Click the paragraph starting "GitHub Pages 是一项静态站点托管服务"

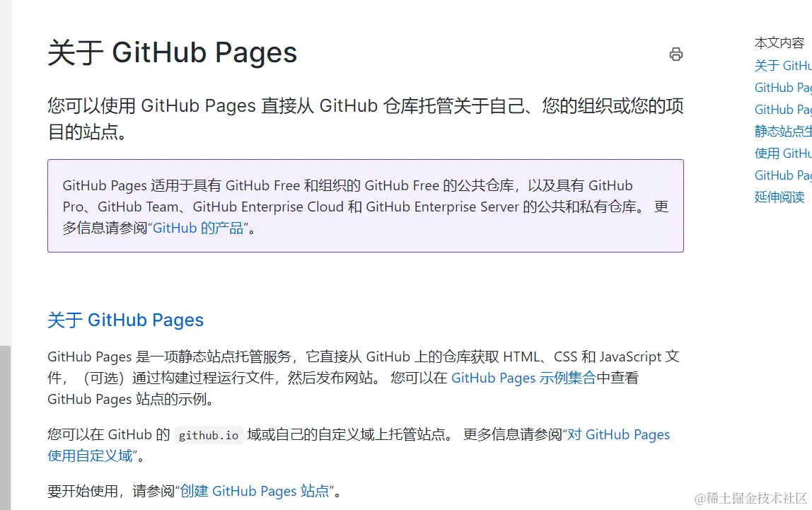(364, 378)
